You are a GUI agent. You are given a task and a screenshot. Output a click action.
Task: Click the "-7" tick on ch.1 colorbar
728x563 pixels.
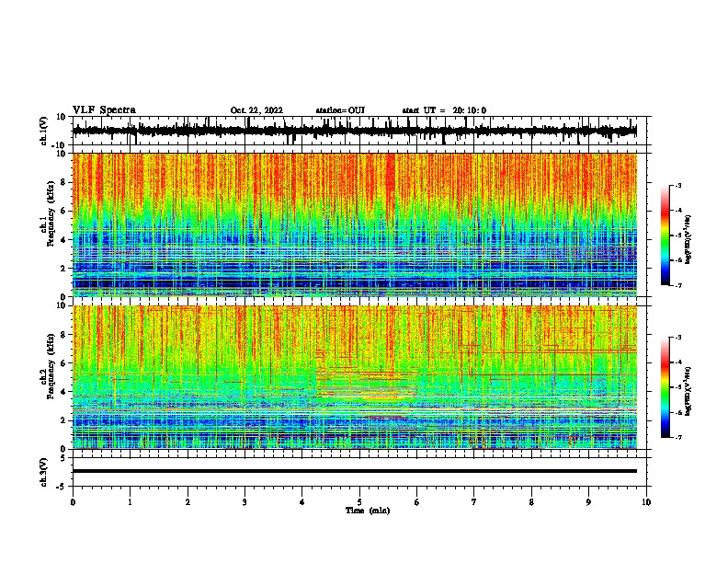(x=678, y=285)
